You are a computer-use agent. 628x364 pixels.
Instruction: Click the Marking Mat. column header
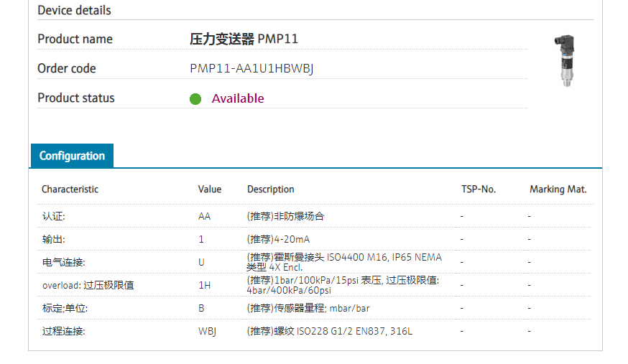pyautogui.click(x=558, y=190)
